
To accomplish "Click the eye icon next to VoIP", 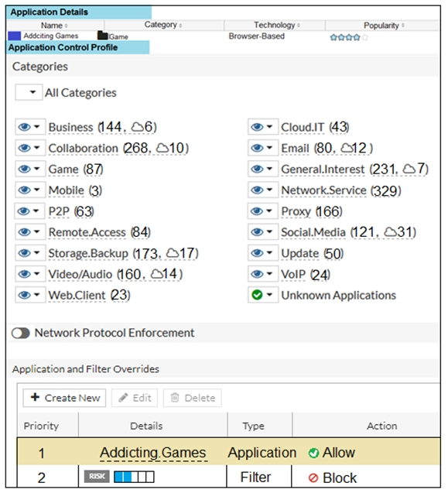I will 257,274.
